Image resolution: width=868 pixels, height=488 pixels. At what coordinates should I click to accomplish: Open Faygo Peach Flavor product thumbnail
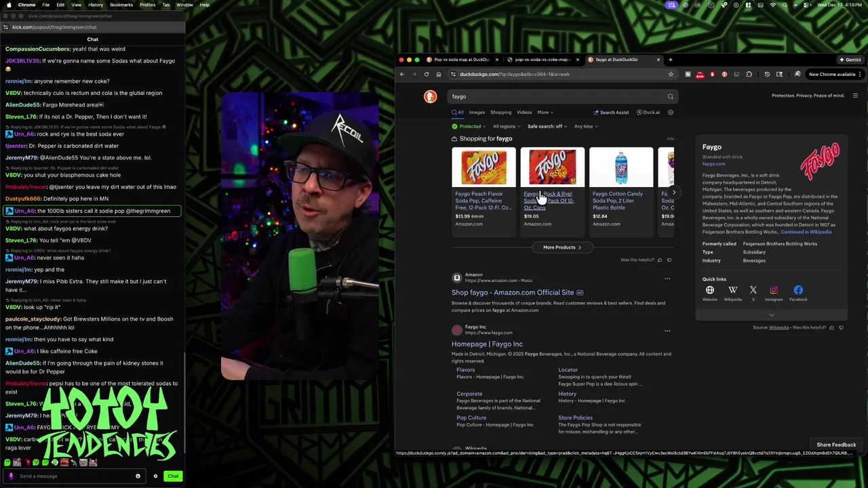(484, 167)
